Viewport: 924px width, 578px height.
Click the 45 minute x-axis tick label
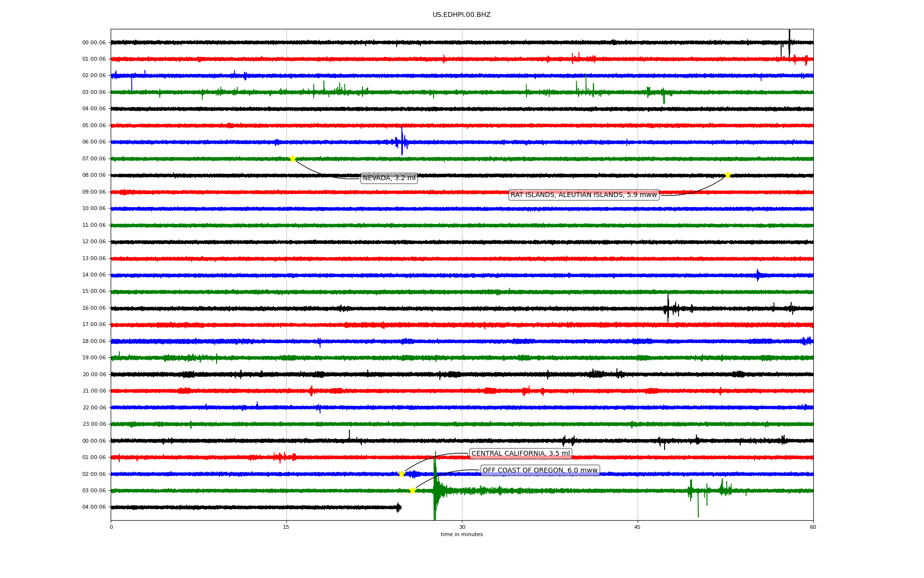point(638,527)
